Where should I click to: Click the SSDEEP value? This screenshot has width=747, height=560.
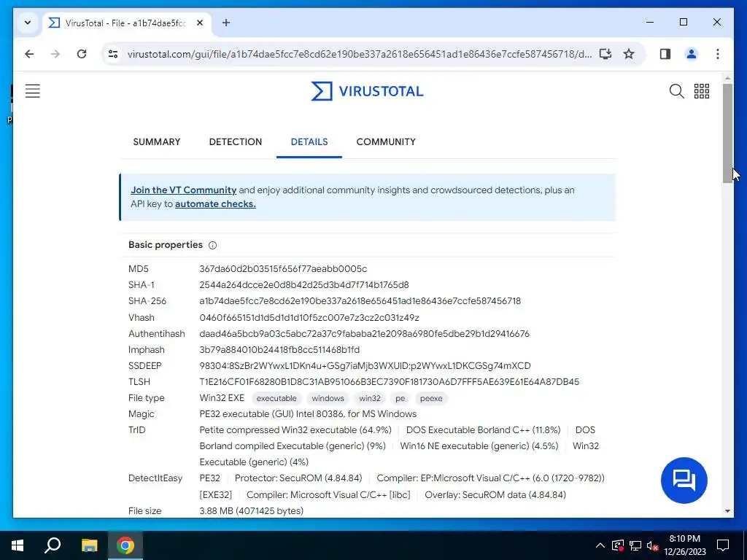click(365, 366)
